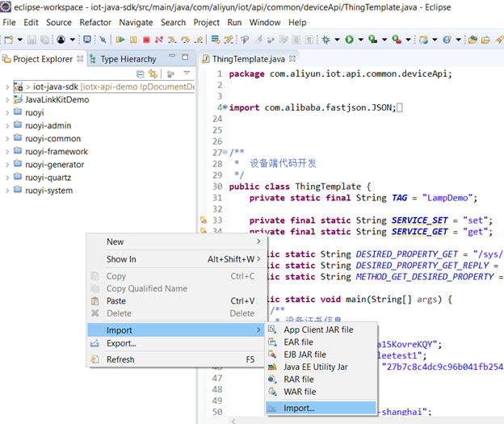Minimize the Project Explorer panel
This screenshot has width=504, height=424.
coord(172,56)
